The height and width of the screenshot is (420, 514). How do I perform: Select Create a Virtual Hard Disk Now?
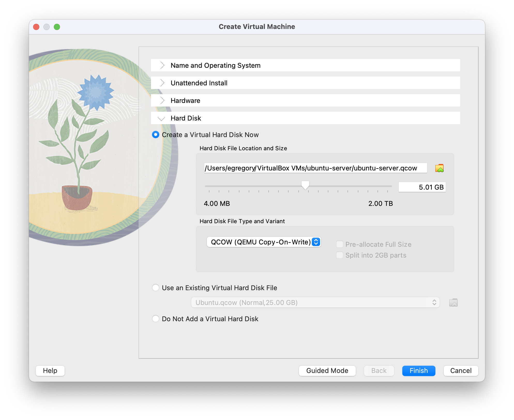point(156,135)
